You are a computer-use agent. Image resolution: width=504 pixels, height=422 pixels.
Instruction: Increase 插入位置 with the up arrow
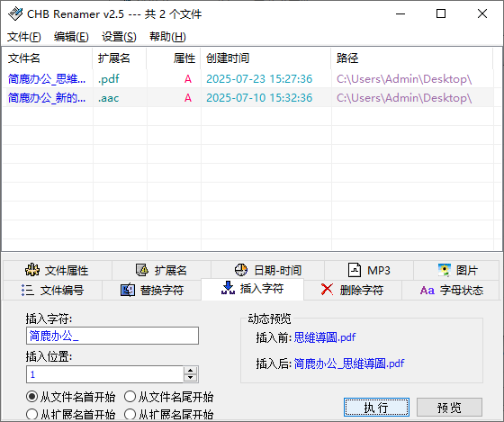click(190, 370)
